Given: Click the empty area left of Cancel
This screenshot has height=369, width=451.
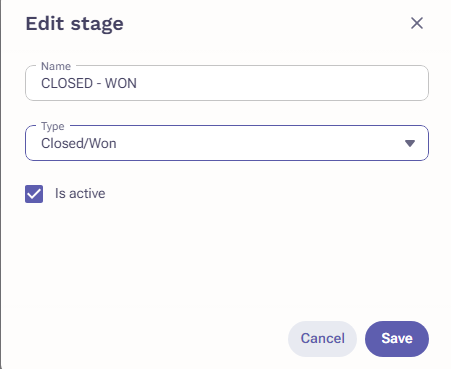Looking at the screenshot, I should [x=153, y=339].
